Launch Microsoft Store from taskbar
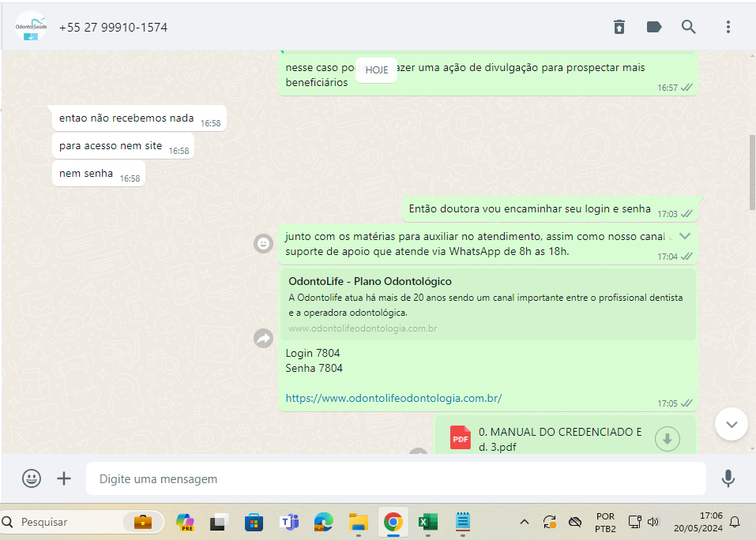Screen dimensions: 756x540 254,522
